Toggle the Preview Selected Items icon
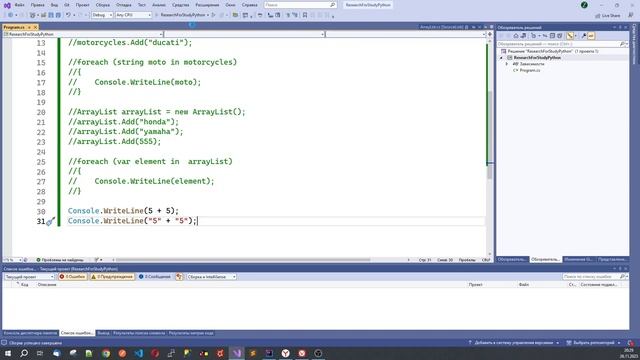 pos(591,36)
